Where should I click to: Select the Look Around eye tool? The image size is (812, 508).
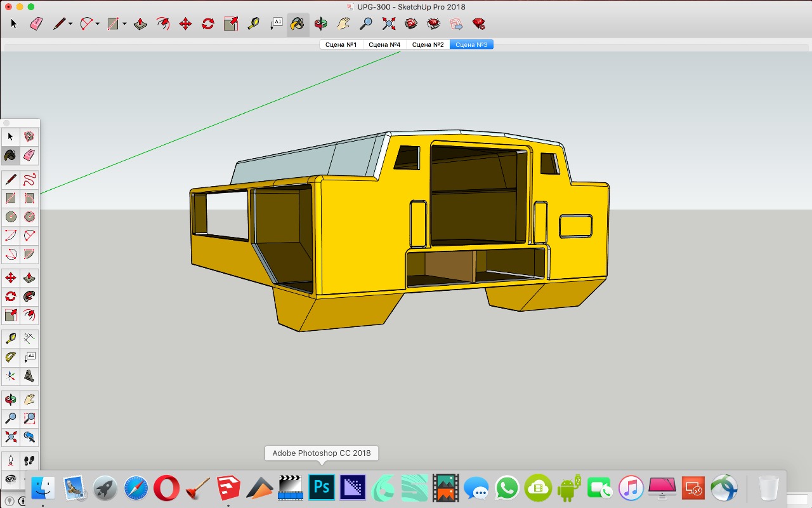pos(11,479)
